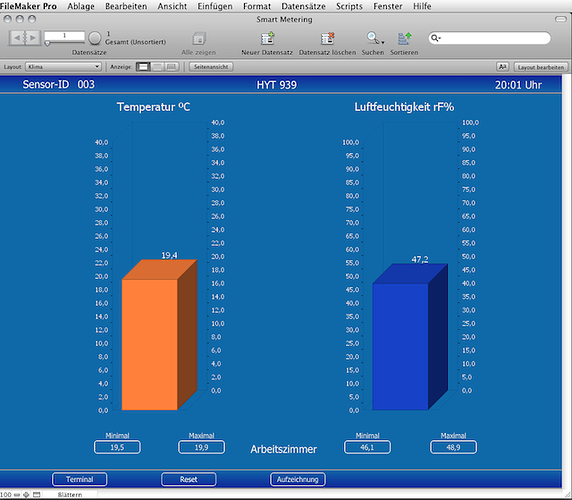The image size is (572, 500).
Task: Click the Sortieren icon
Action: click(404, 38)
